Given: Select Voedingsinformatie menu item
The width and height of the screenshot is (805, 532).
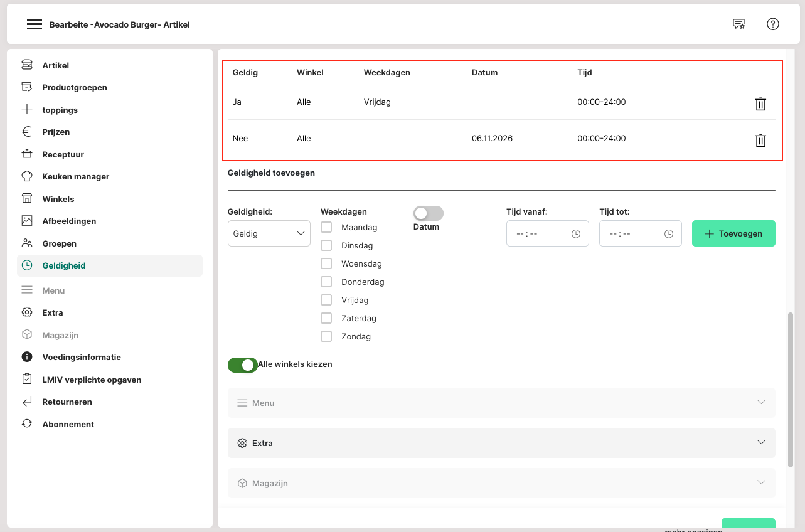Looking at the screenshot, I should 82,357.
